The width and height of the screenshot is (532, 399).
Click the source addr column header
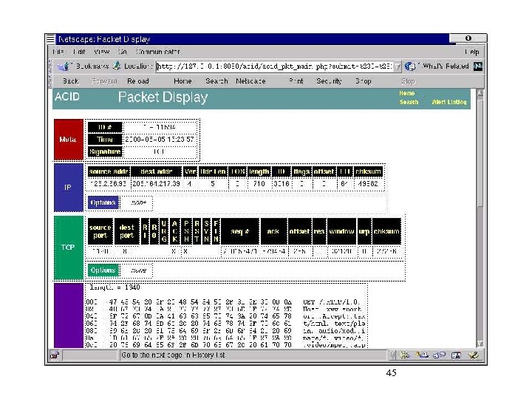(109, 171)
